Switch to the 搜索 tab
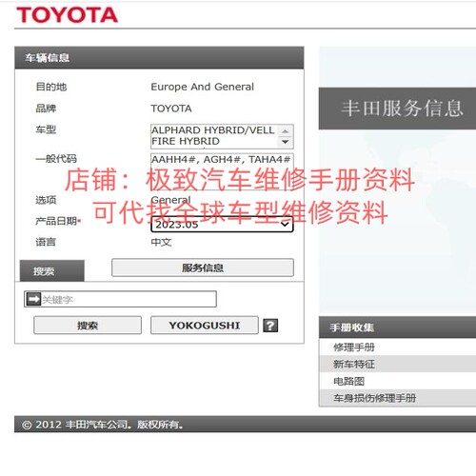Image resolution: width=476 pixels, height=476 pixels. click(x=52, y=270)
